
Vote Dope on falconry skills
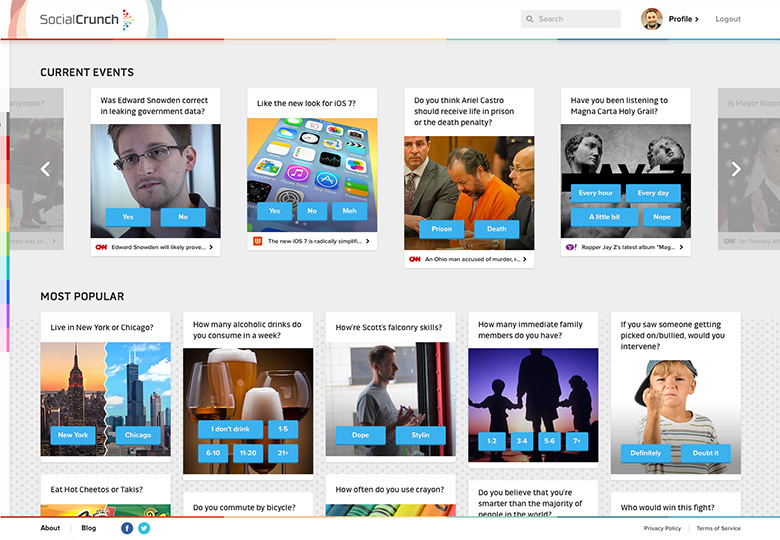tap(361, 435)
